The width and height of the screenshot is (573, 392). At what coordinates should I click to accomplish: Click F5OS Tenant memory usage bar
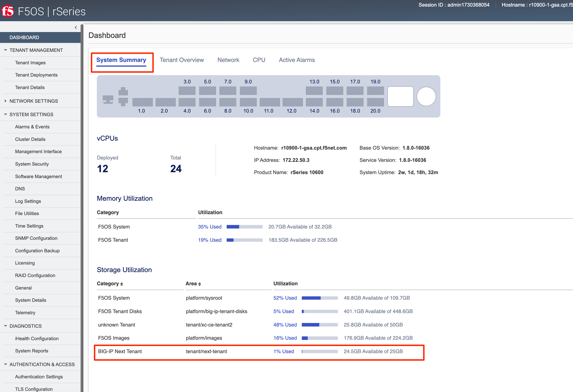point(245,240)
